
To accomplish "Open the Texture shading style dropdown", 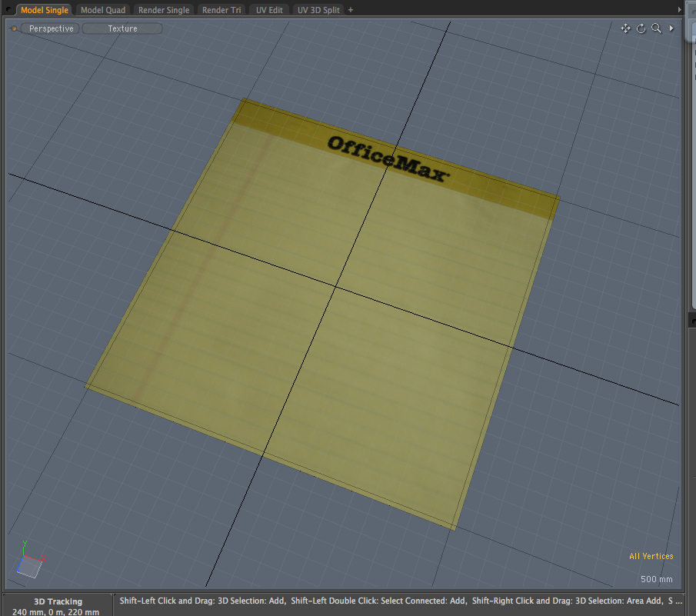I will pyautogui.click(x=122, y=28).
